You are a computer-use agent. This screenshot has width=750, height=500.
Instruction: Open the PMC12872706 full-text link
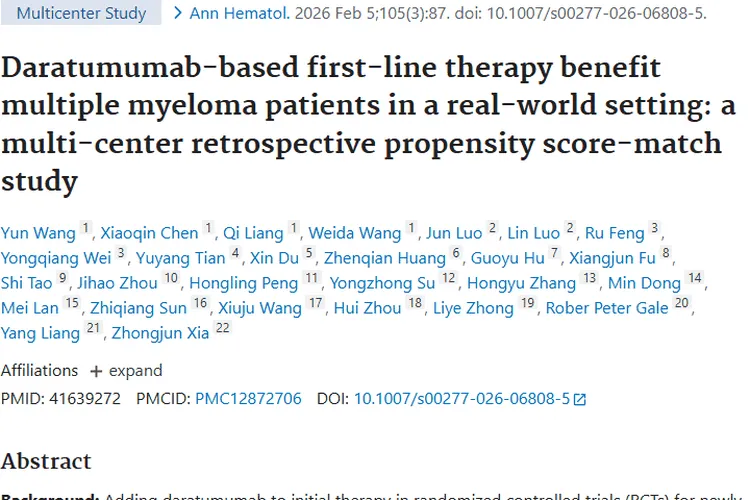248,398
